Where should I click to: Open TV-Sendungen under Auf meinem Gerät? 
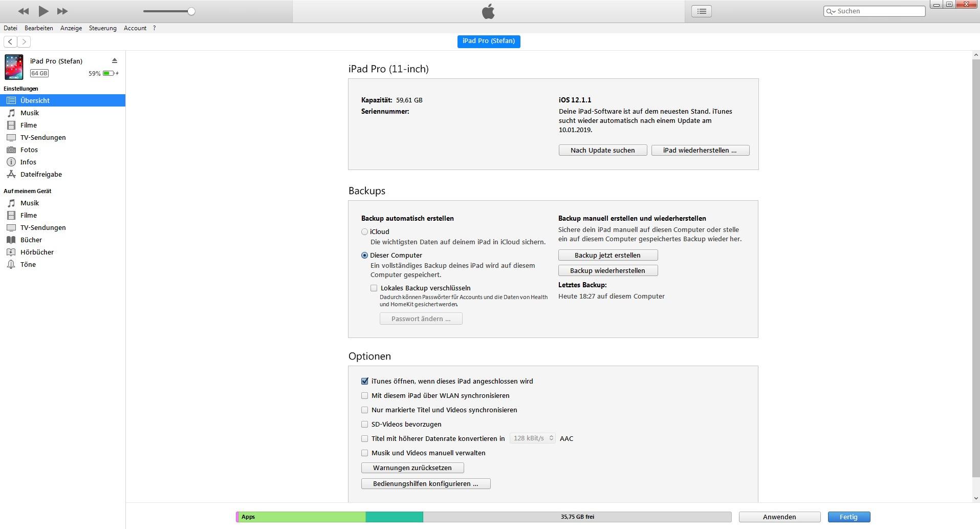pos(62,227)
